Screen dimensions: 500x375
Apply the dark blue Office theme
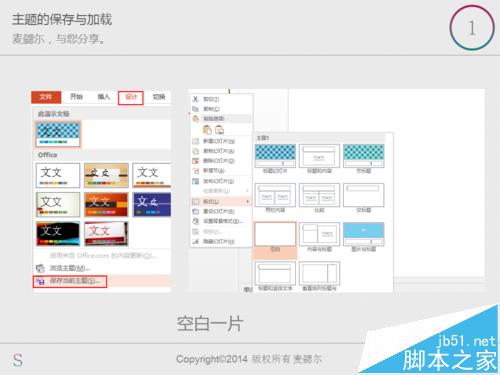pos(152,204)
